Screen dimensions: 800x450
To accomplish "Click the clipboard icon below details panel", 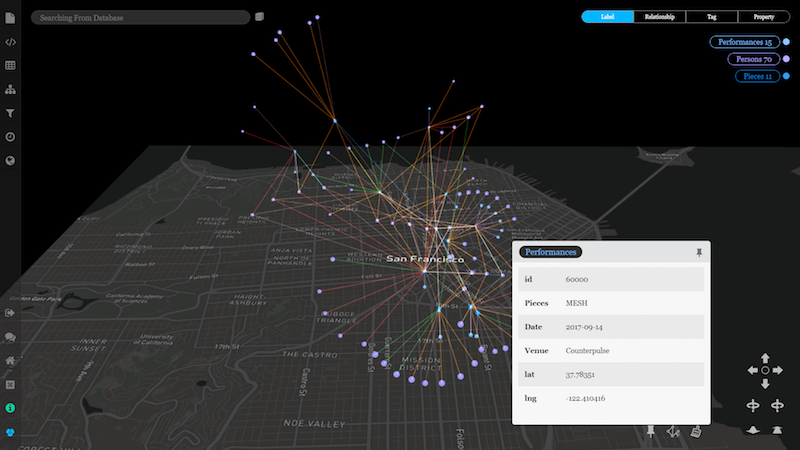I will (x=696, y=432).
